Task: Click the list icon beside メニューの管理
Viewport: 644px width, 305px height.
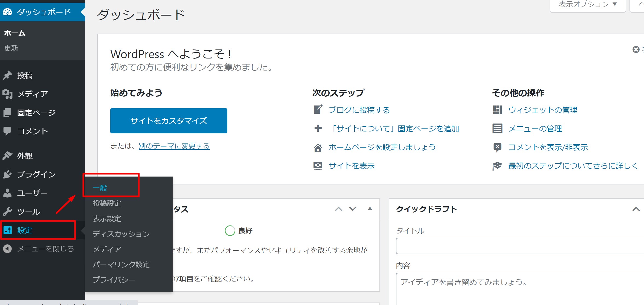Action: (497, 128)
